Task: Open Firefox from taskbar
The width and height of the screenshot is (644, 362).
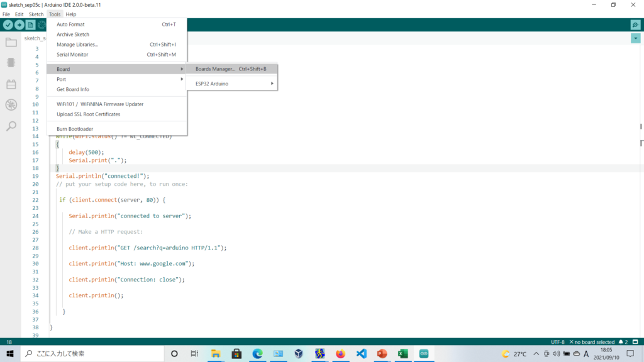Action: [x=340, y=353]
